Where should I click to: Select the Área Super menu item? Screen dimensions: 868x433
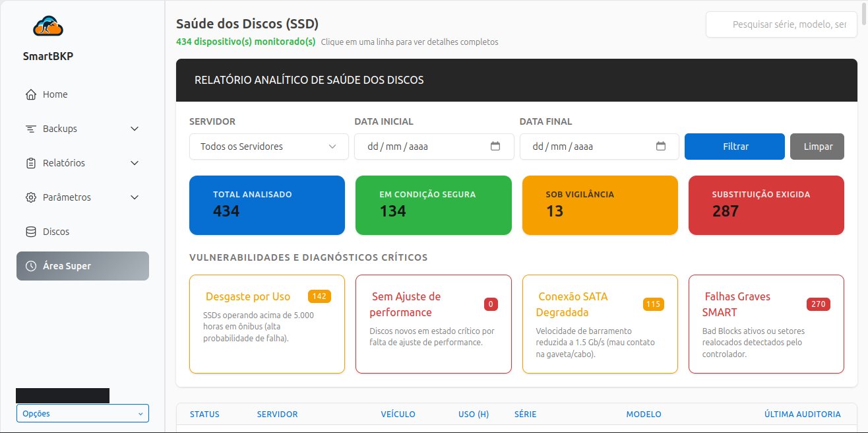[x=82, y=266]
